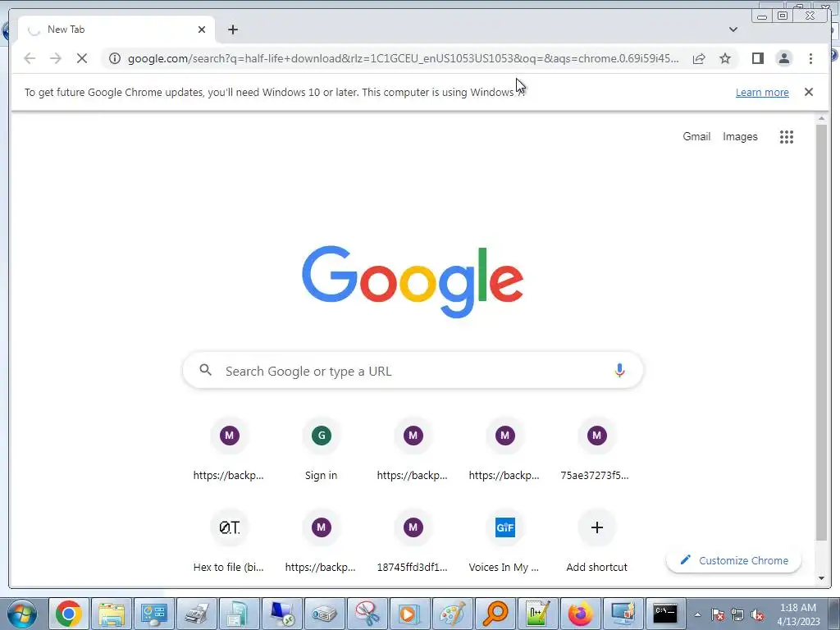
Task: Open the printer/fax taskbar icon
Action: click(x=197, y=614)
